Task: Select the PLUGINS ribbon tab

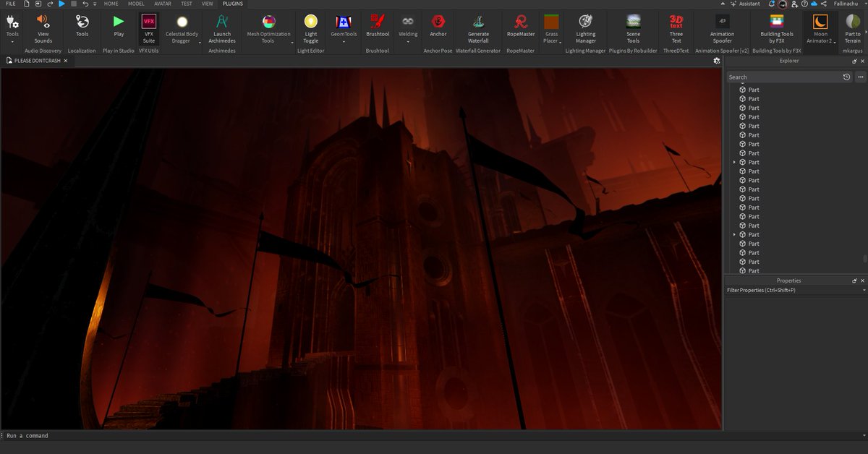Action: point(233,4)
